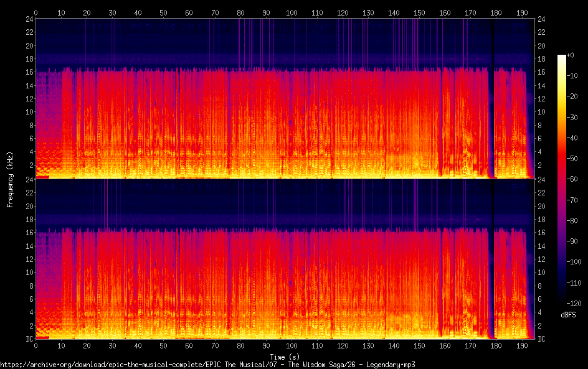This screenshot has width=588, height=369.
Task: Click the 20 kHz label on upper channel's right axis
Action: pyautogui.click(x=542, y=45)
